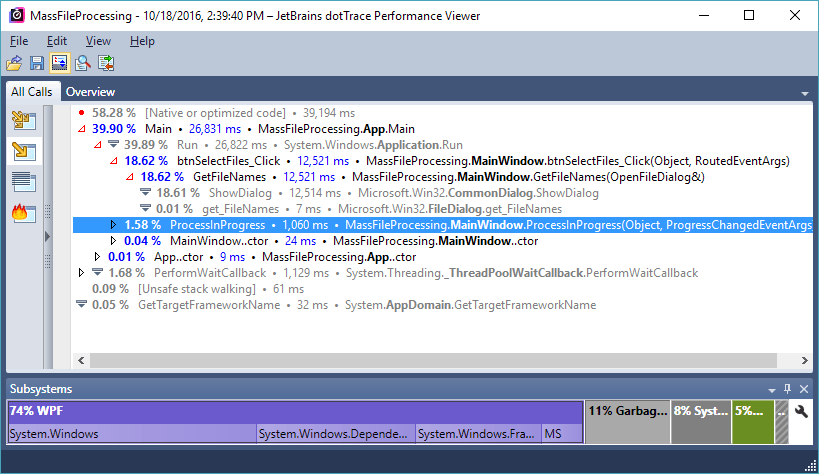Select the [Native or optimized code] row
This screenshot has width=819, height=474.
point(443,113)
